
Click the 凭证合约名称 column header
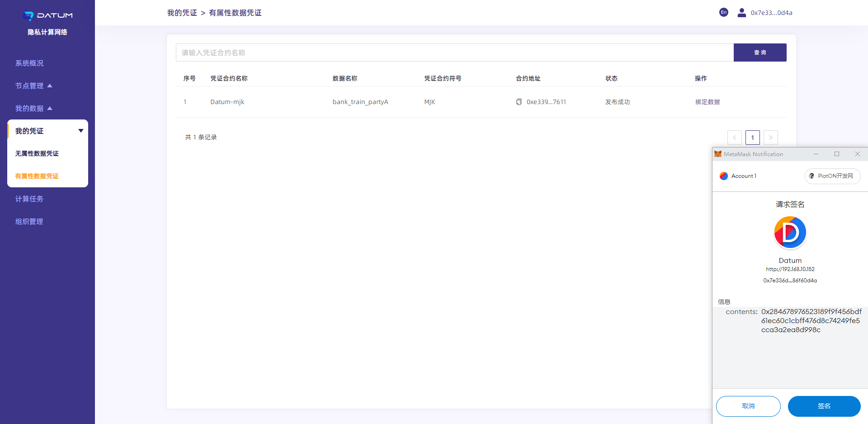(229, 78)
